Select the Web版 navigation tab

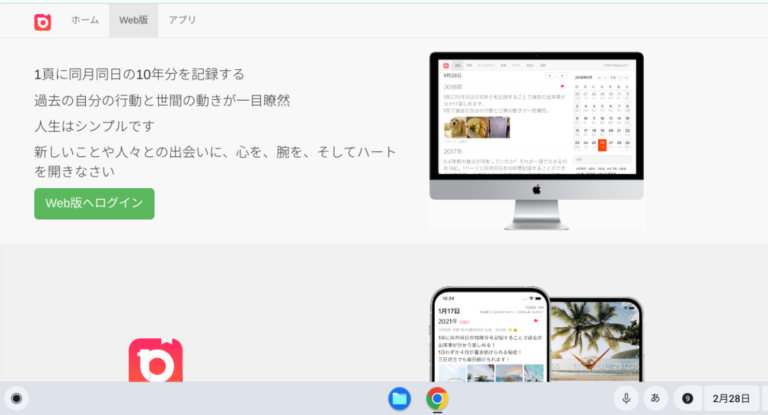133,20
